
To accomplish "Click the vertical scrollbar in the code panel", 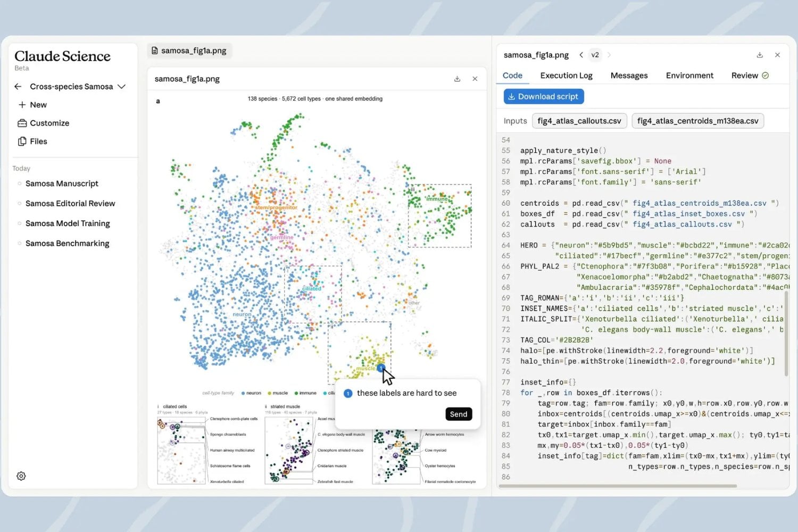I will coord(786,332).
